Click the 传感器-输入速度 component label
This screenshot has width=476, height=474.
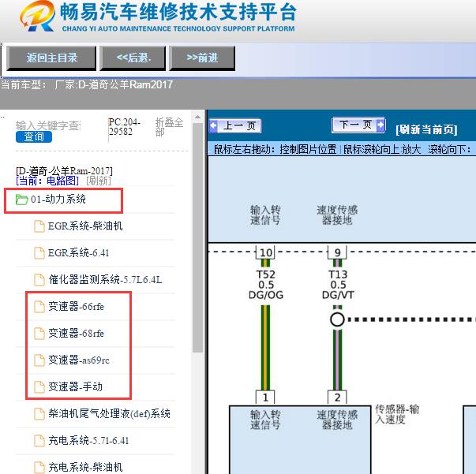pyautogui.click(x=397, y=414)
